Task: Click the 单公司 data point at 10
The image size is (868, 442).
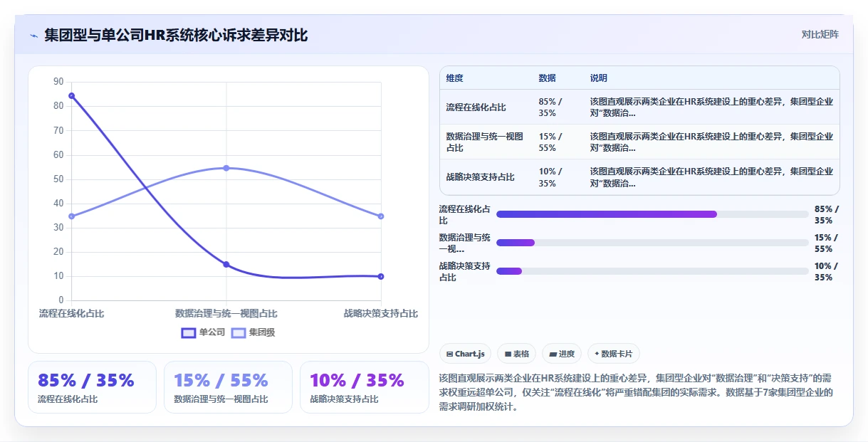Action: point(381,276)
